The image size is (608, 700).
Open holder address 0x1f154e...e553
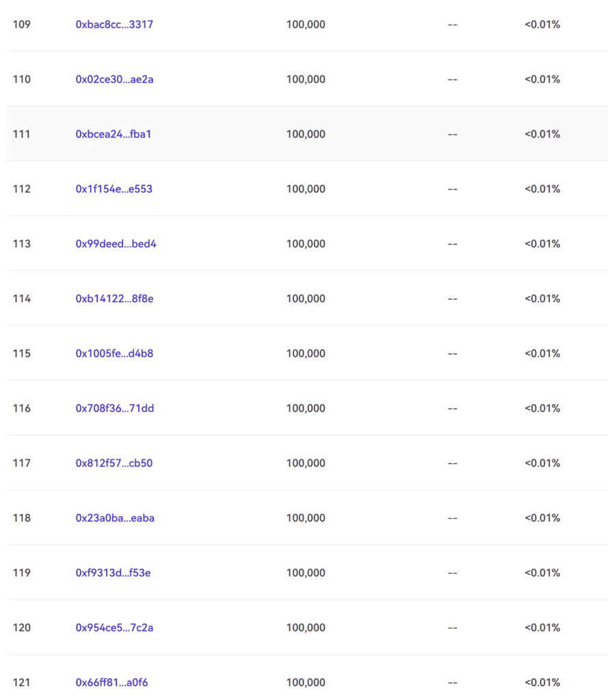[114, 189]
